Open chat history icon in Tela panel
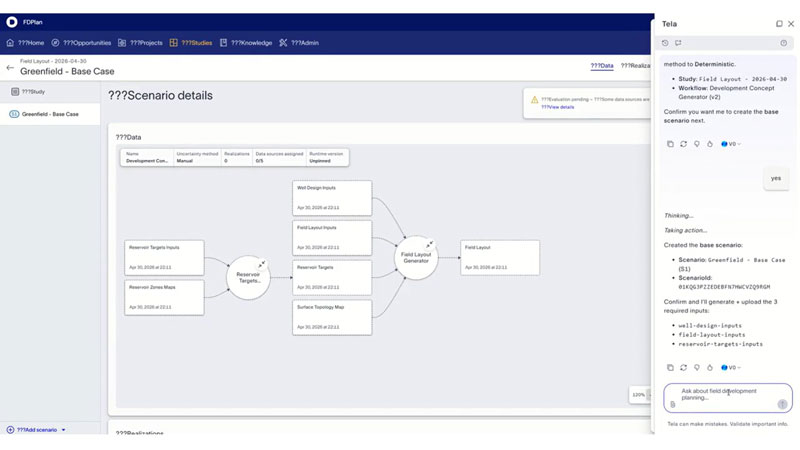This screenshot has height=450, width=800. (x=665, y=43)
